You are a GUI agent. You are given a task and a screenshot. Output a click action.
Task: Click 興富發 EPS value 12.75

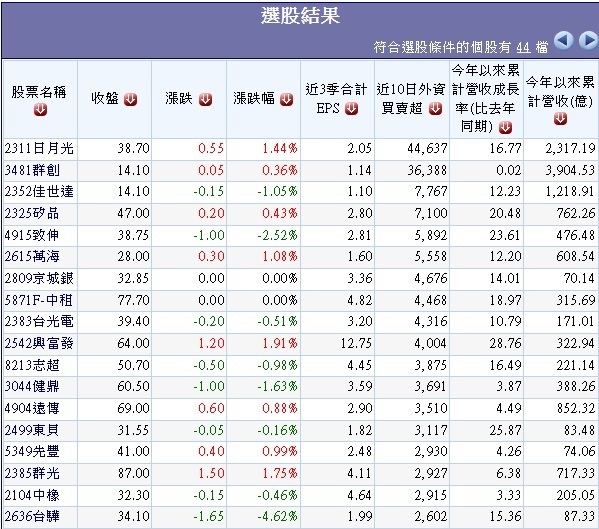356,343
